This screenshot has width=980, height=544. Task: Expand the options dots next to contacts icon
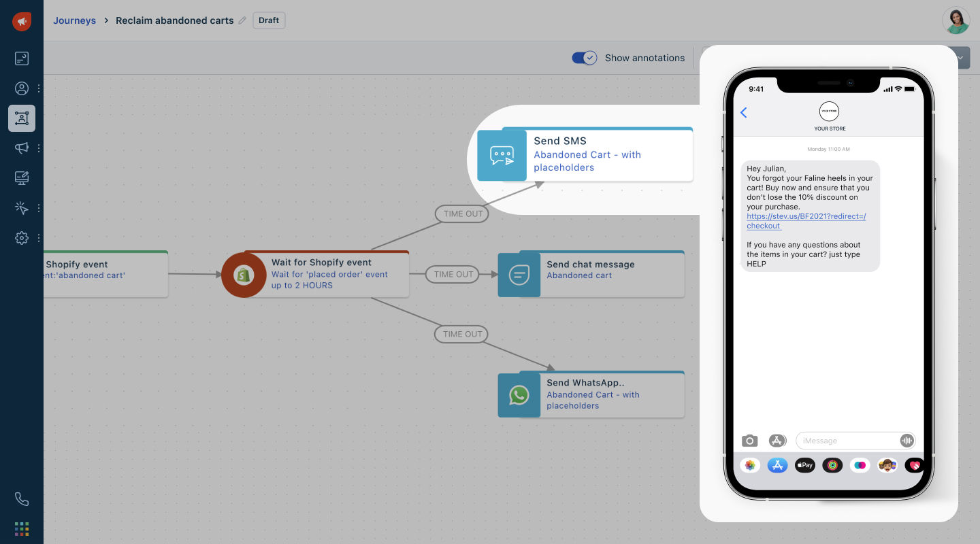point(39,88)
